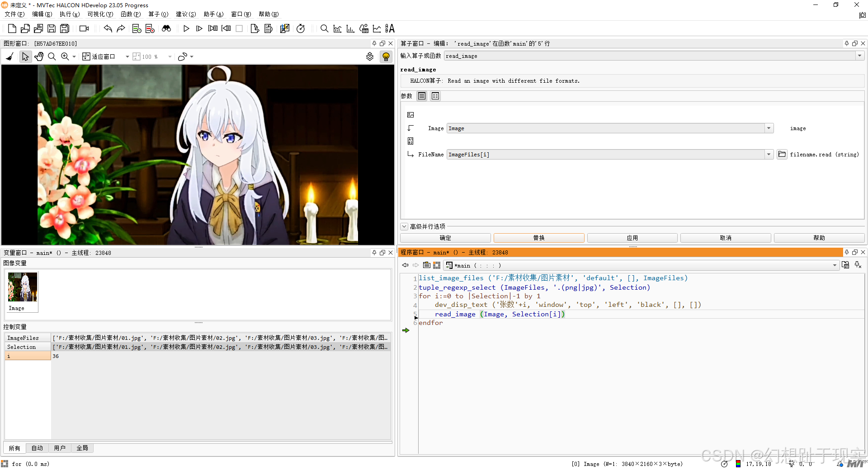Viewport: 868px width, 470px height.
Task: Open the Image parameter dropdown
Action: click(769, 128)
